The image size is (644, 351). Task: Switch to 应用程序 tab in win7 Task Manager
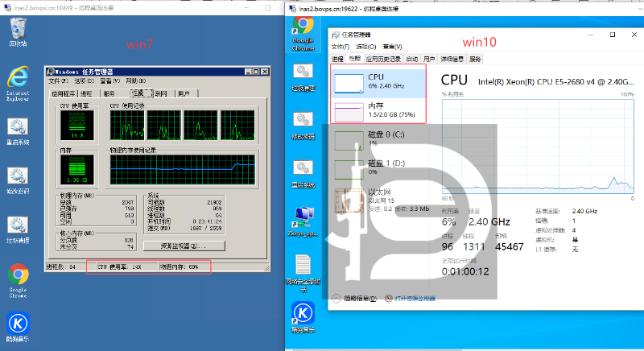tap(64, 93)
